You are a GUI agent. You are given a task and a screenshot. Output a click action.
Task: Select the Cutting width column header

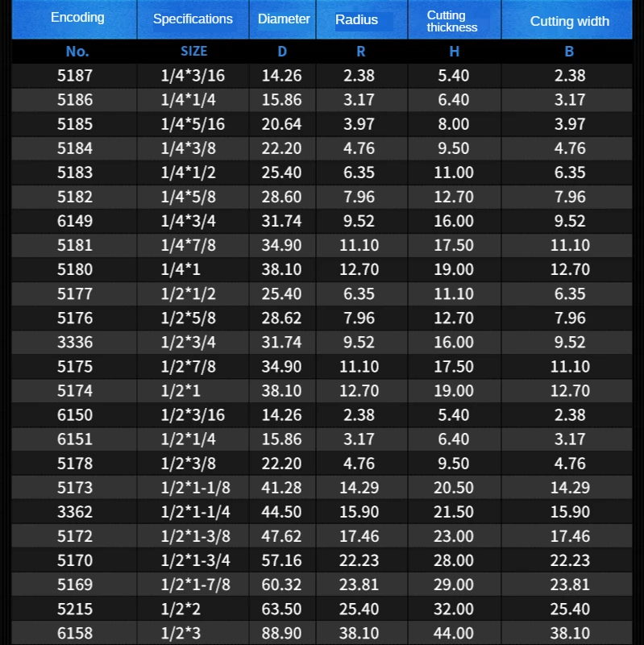(569, 22)
